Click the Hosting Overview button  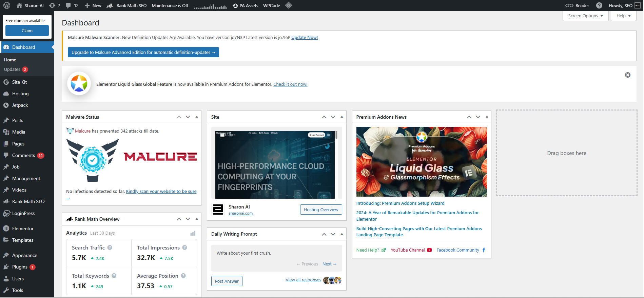click(x=321, y=210)
